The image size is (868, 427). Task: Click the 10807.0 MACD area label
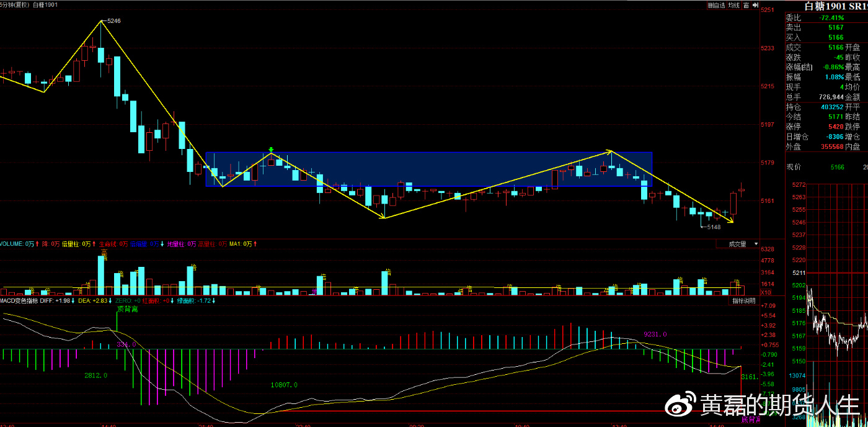(x=284, y=385)
